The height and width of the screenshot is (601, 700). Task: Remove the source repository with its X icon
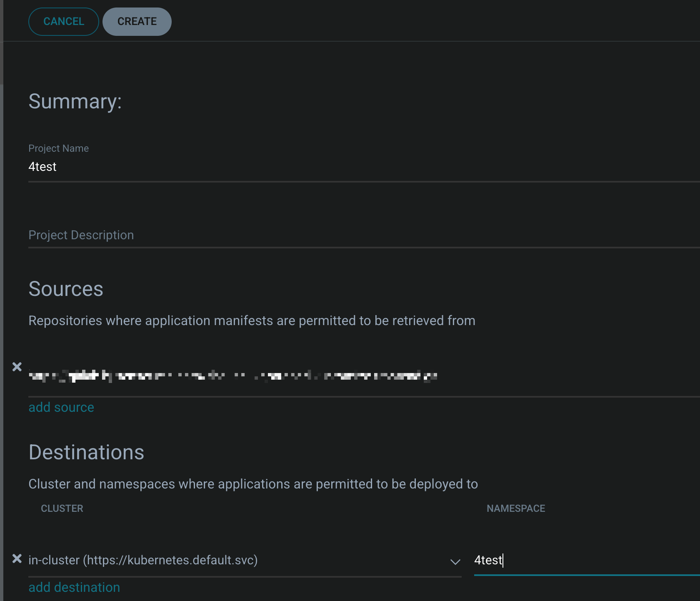click(x=17, y=367)
